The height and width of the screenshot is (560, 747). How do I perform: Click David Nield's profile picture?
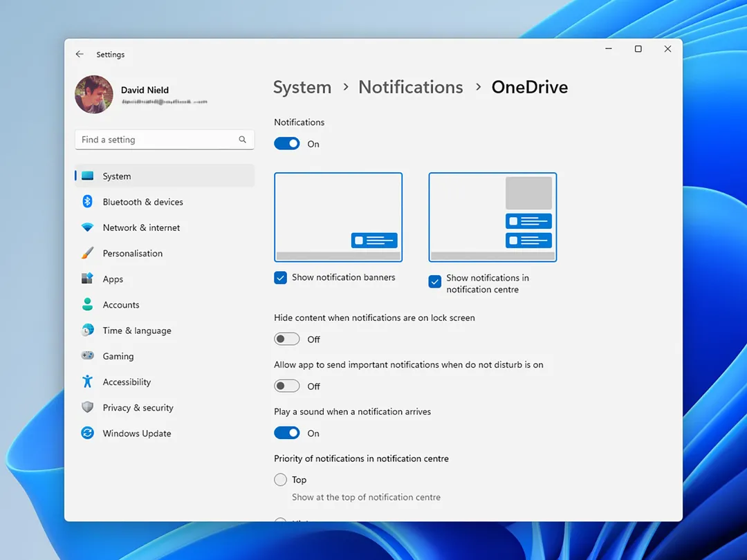tap(94, 94)
